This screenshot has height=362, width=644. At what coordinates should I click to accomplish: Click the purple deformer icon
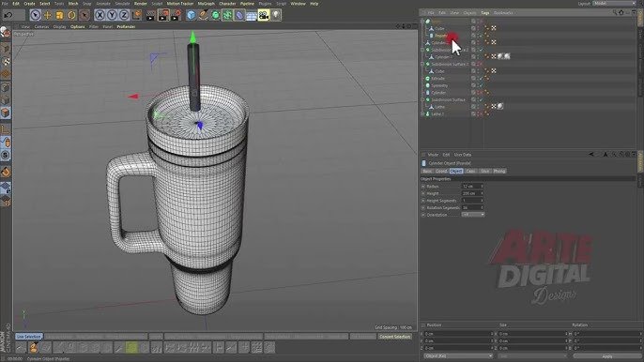[239, 16]
